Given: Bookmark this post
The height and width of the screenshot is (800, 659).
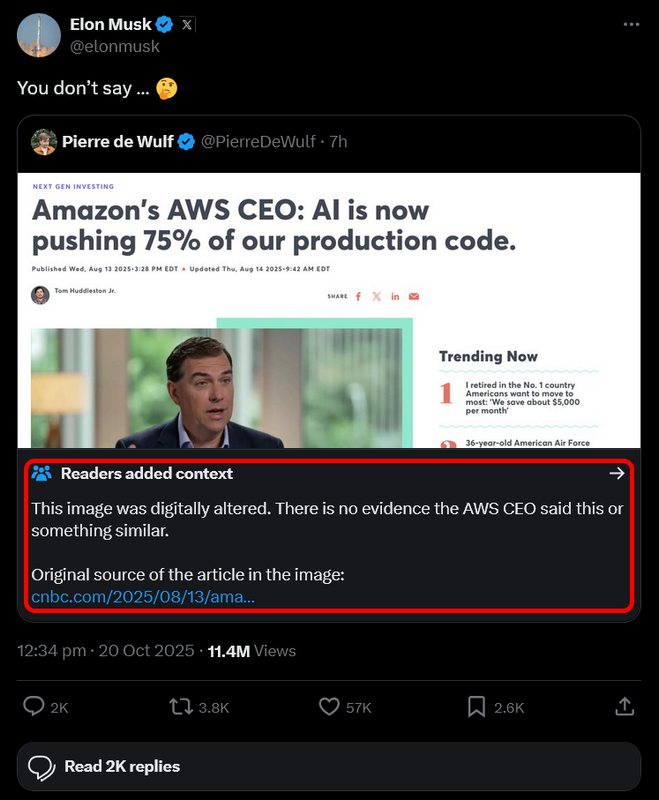Looking at the screenshot, I should coord(478,707).
